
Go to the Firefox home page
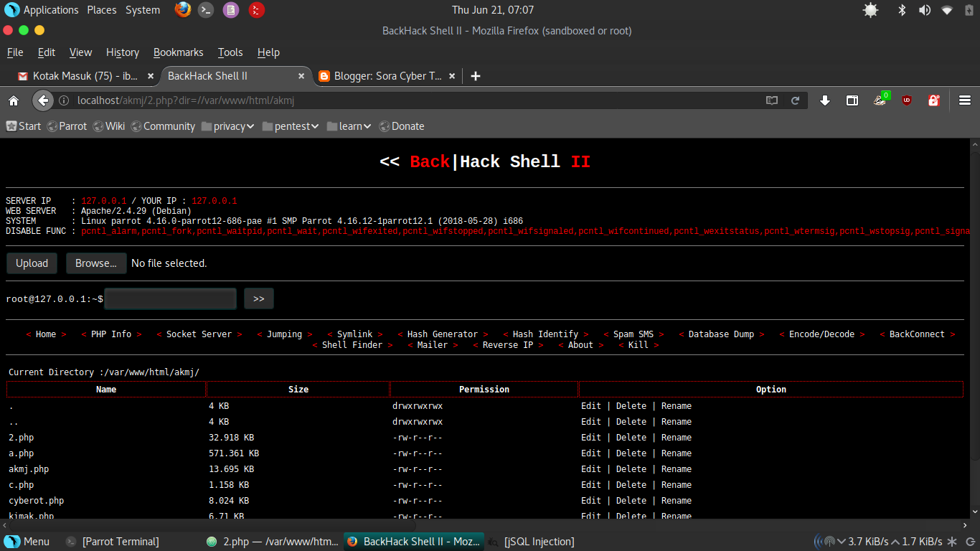pyautogui.click(x=14, y=100)
